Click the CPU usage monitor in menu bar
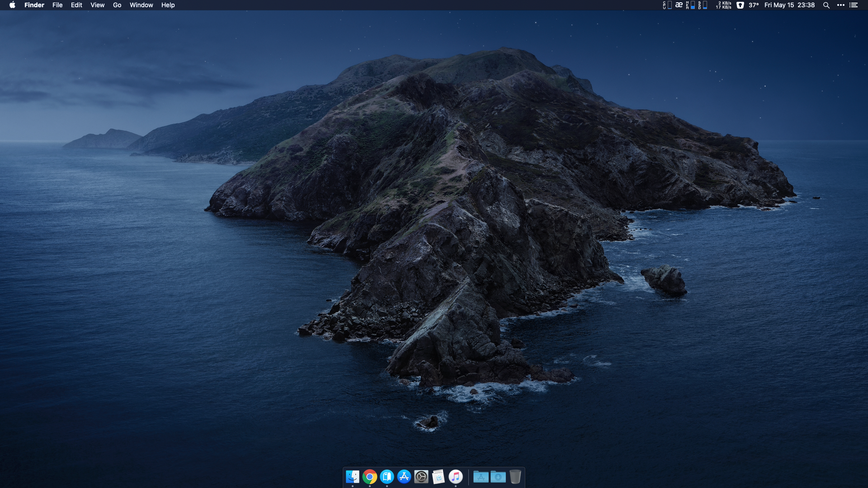 point(667,5)
